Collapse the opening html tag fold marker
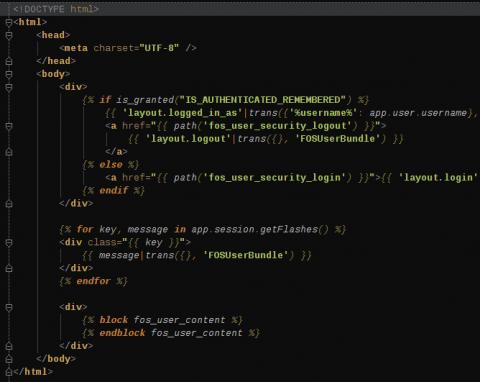 click(9, 23)
